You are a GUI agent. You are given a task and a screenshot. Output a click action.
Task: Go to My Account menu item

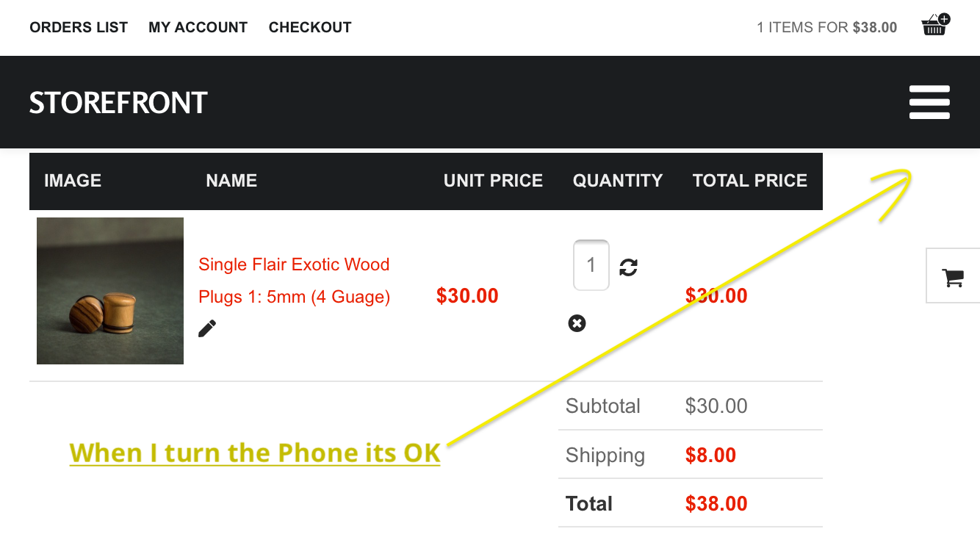click(x=198, y=28)
